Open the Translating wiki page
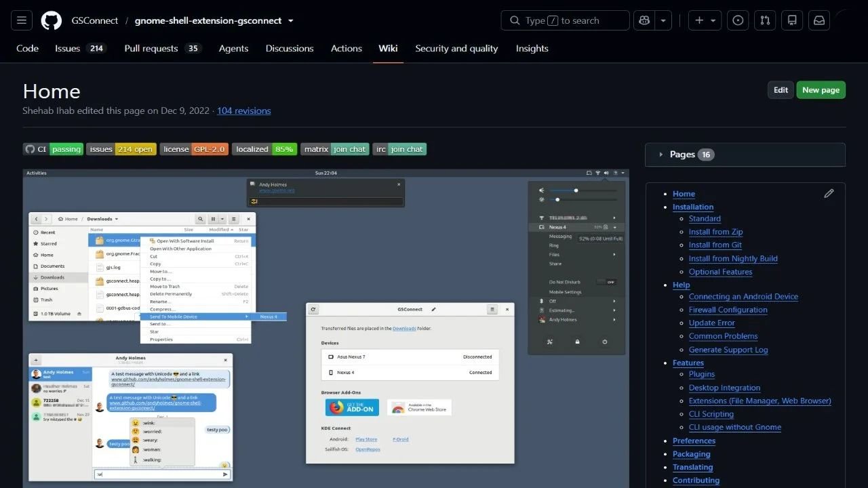The image size is (868, 488). coord(692,467)
